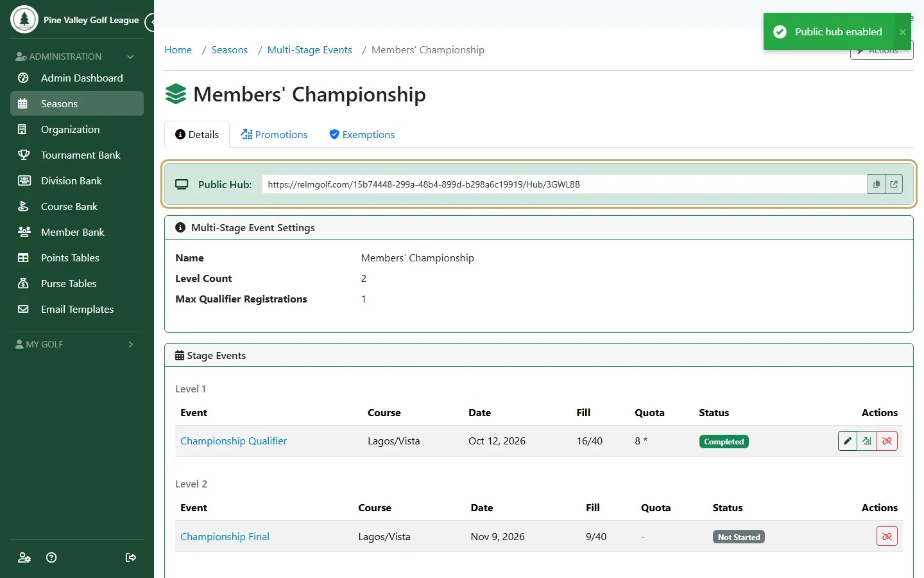924x578 pixels.
Task: Open Course Bank in the sidebar
Action: 77,206
